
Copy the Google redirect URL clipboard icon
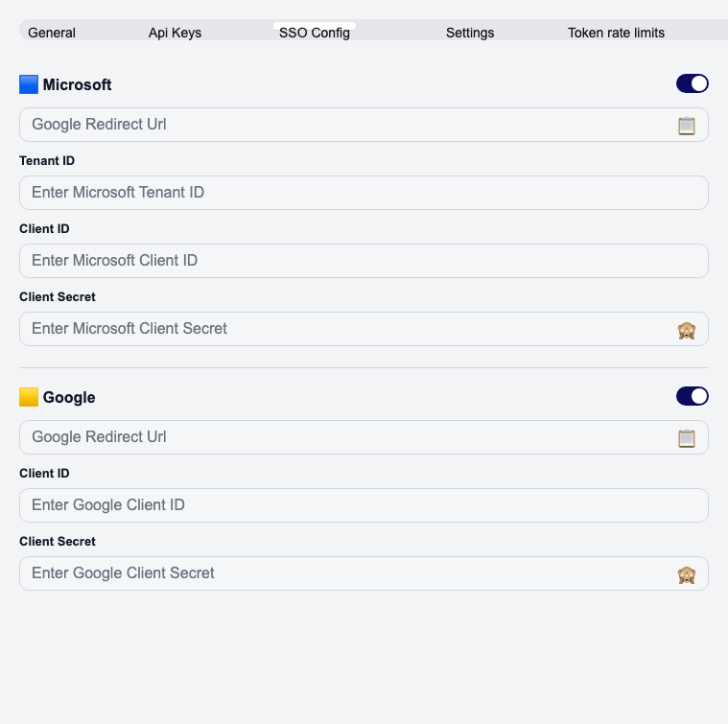click(686, 438)
